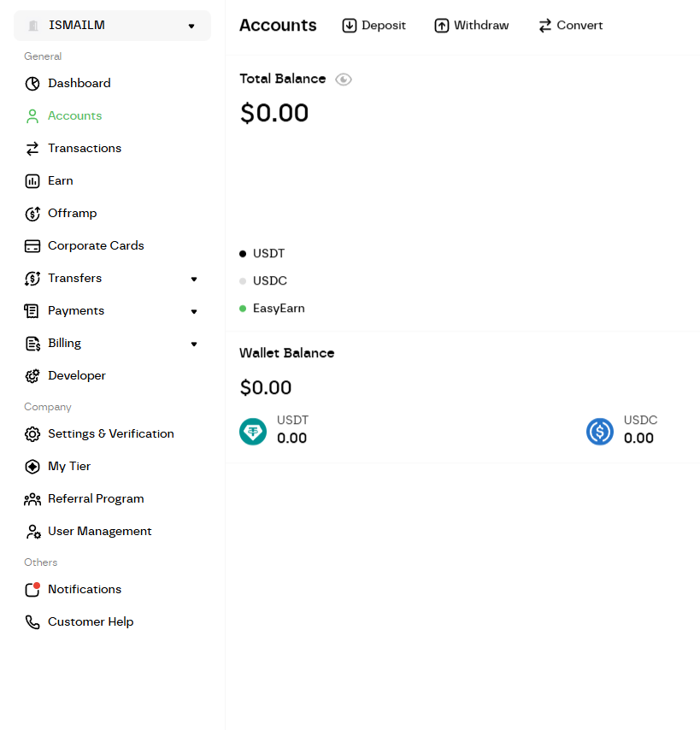This screenshot has height=730, width=700.
Task: Choose the Withdraw action
Action: pos(472,26)
